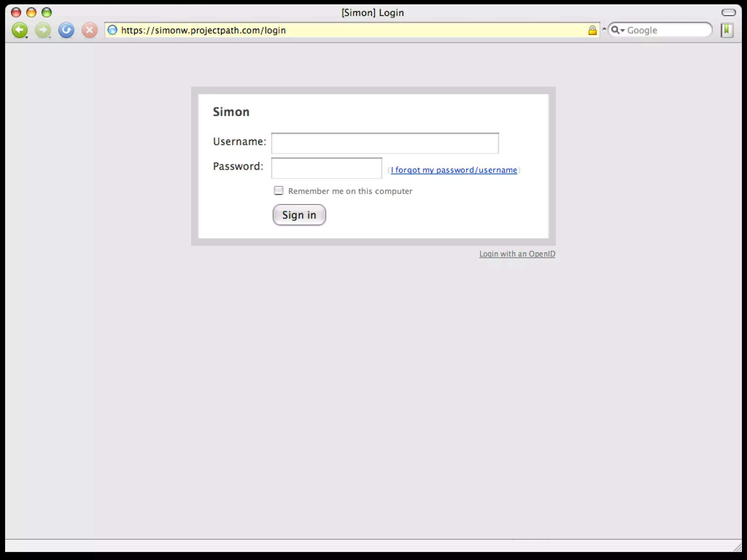Click the padlock security icon in URL bar
Image resolution: width=747 pixels, height=560 pixels.
pos(592,30)
